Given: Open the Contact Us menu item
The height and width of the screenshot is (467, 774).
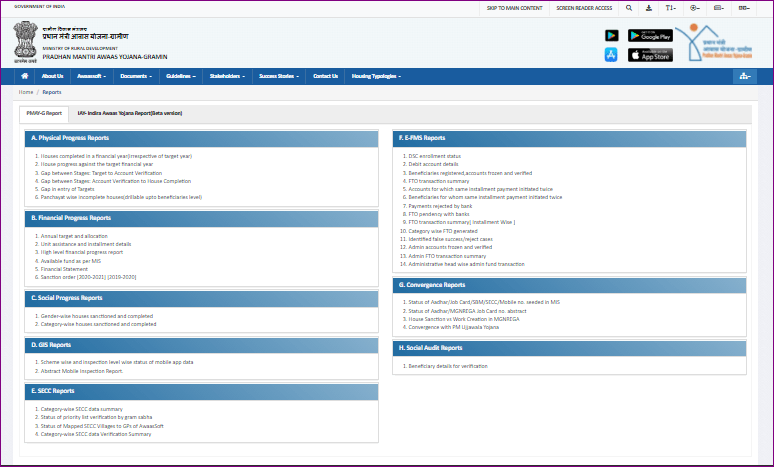Looking at the screenshot, I should (325, 76).
